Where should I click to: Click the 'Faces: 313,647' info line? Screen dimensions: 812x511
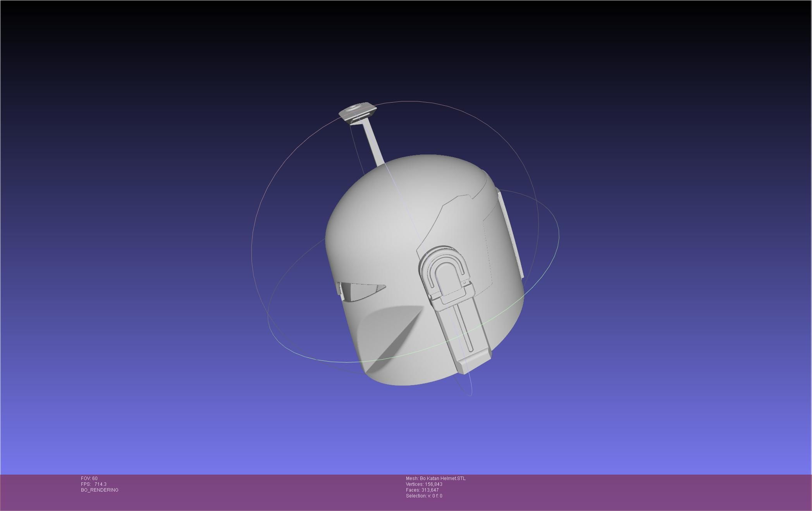(x=422, y=490)
